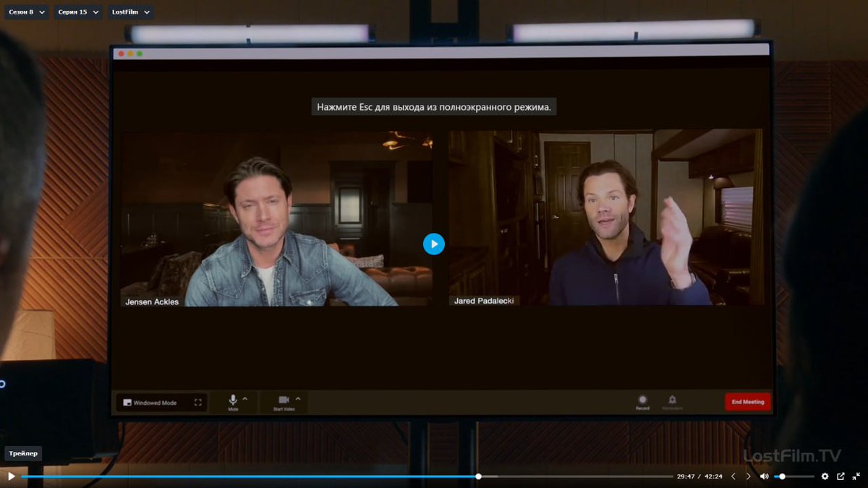This screenshot has height=488, width=868.
Task: Go to the next episode chevron
Action: 749,476
